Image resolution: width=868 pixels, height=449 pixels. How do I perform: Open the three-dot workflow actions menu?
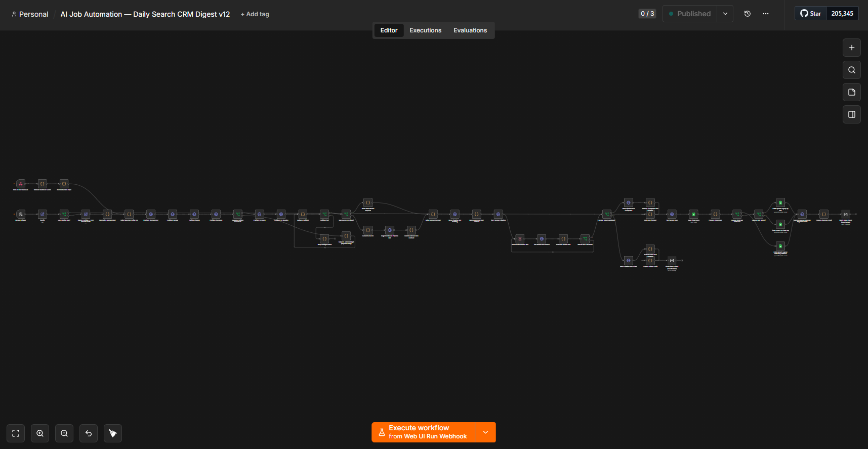[x=766, y=14]
